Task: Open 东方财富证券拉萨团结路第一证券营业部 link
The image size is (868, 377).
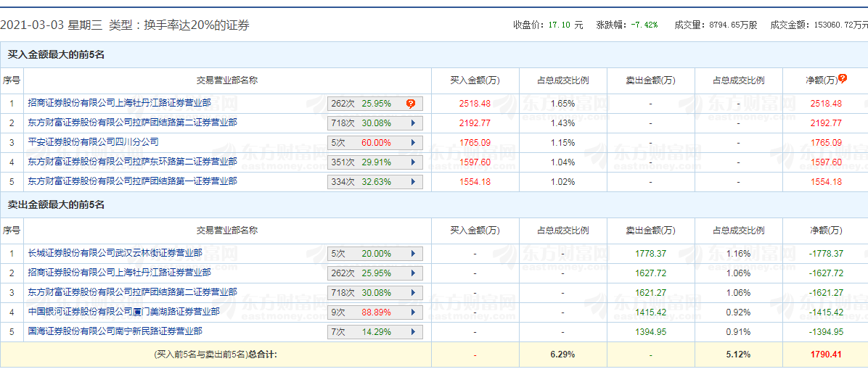Action: 132,181
